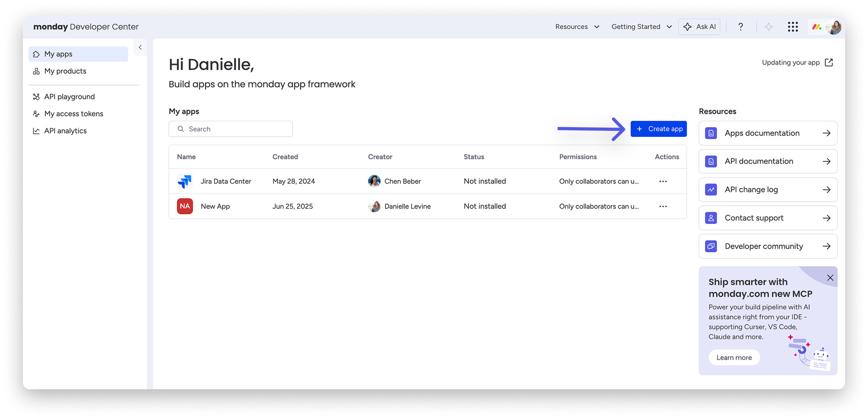This screenshot has width=868, height=419.
Task: Expand the Resources dropdown in the top bar
Action: 577,27
